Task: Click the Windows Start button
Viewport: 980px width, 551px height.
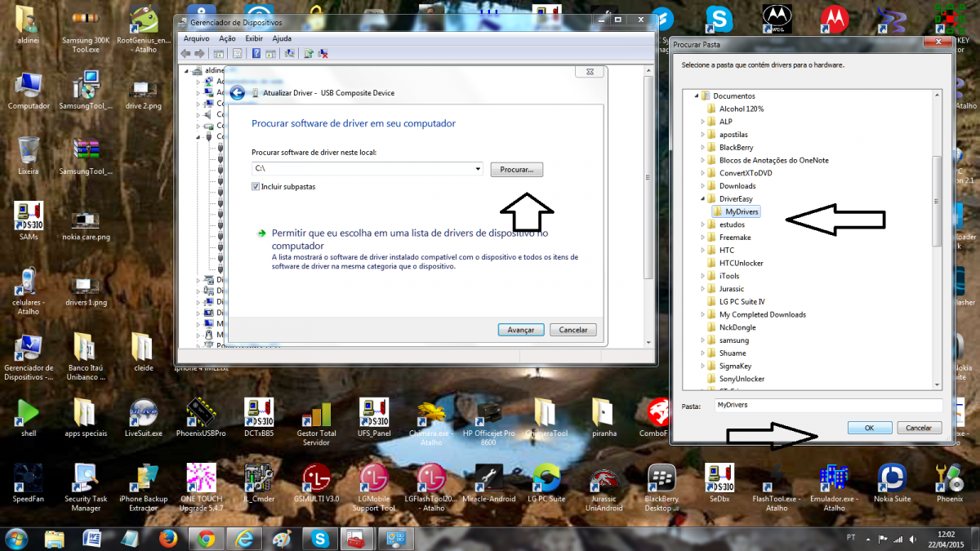Action: [16, 539]
